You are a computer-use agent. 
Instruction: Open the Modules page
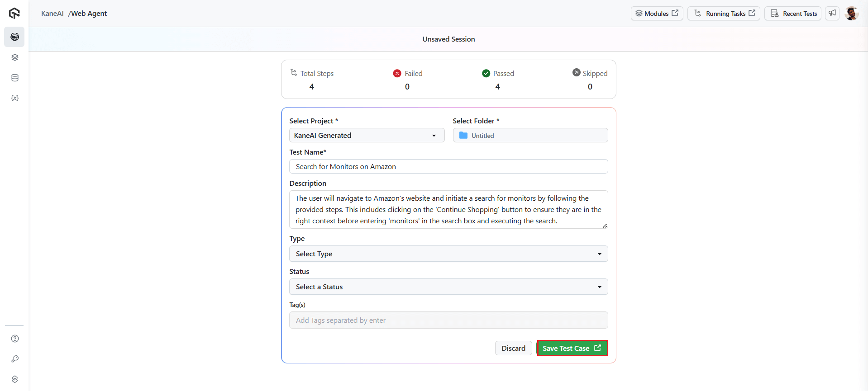[657, 14]
